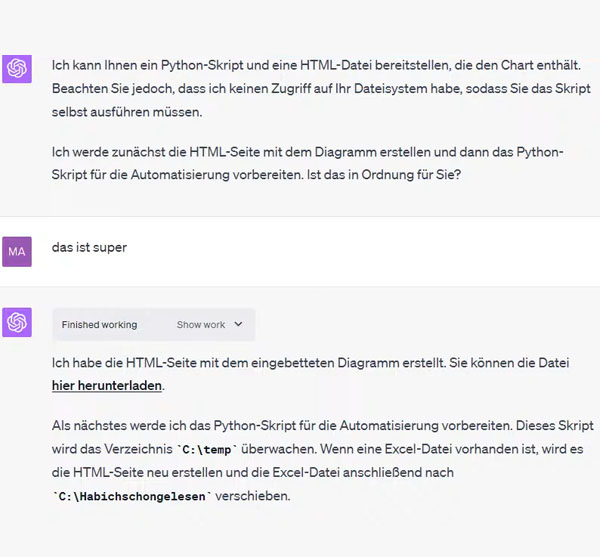Click the paragraph starting Ich werde zunächst
The width and height of the screenshot is (600, 557).
coord(308,163)
